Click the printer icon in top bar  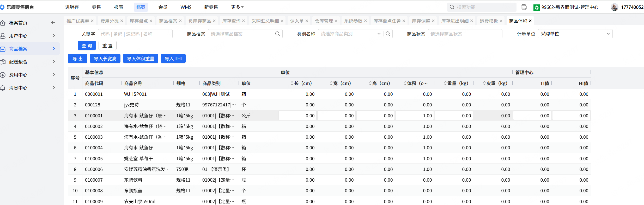coord(524,7)
